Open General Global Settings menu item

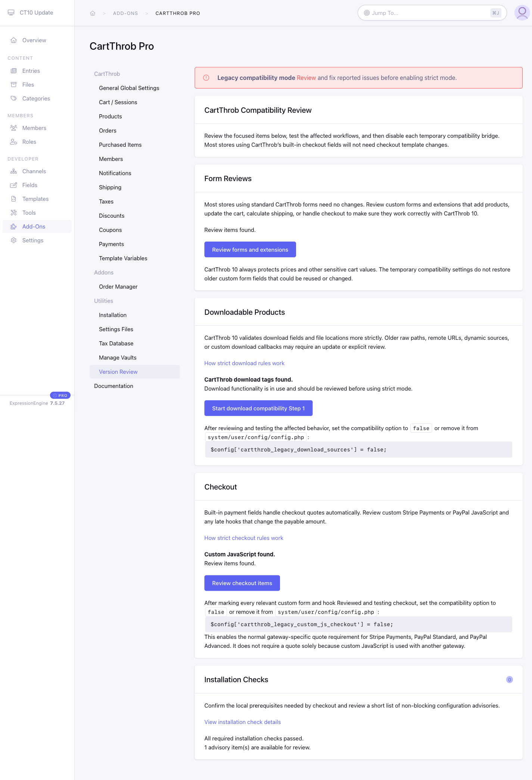click(129, 88)
